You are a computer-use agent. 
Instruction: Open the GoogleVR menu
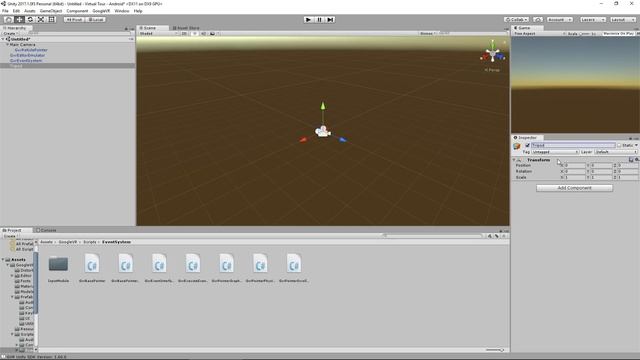pyautogui.click(x=101, y=11)
